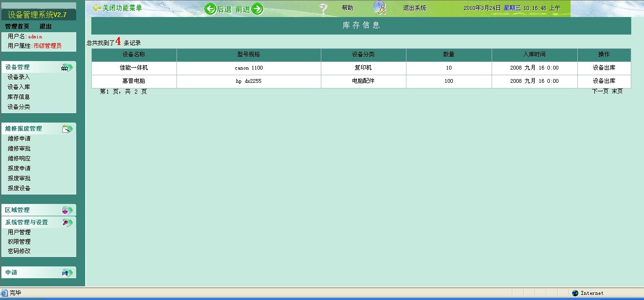This screenshot has width=644, height=300.
Task: Click the yellow arrow beside 关闭功能菜单
Action: coord(97,8)
